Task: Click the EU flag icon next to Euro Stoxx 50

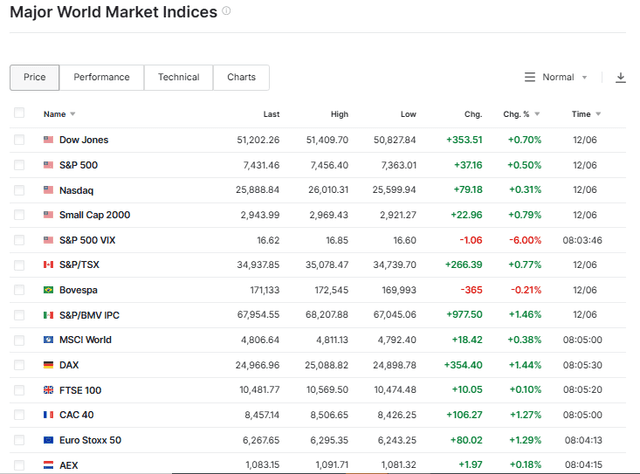Action: point(48,440)
